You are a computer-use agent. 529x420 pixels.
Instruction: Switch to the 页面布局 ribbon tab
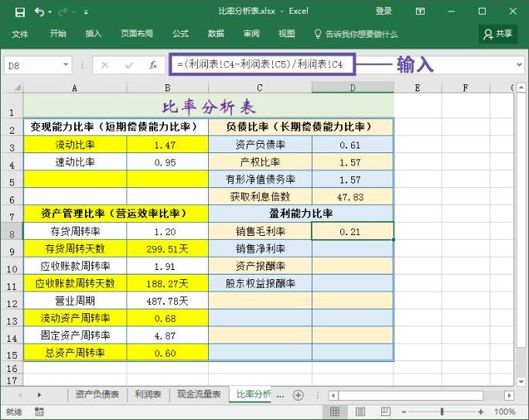137,33
